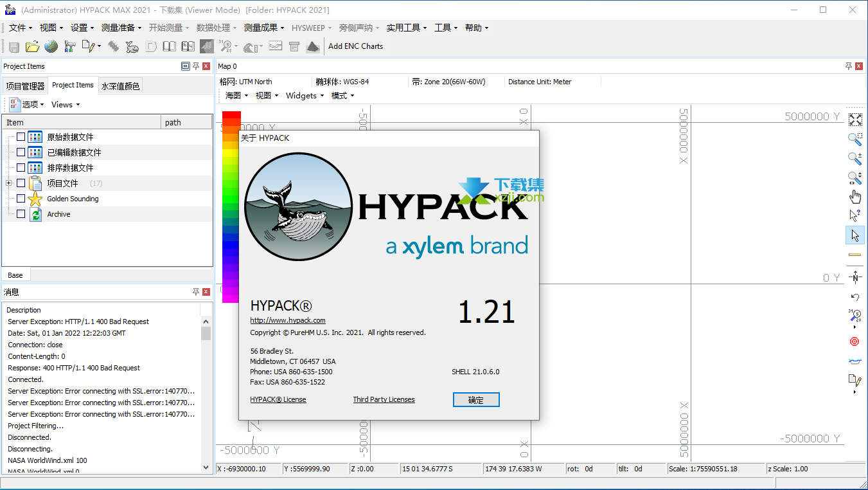
Task: Open the hammer tools icon in toolbar
Action: (69, 46)
